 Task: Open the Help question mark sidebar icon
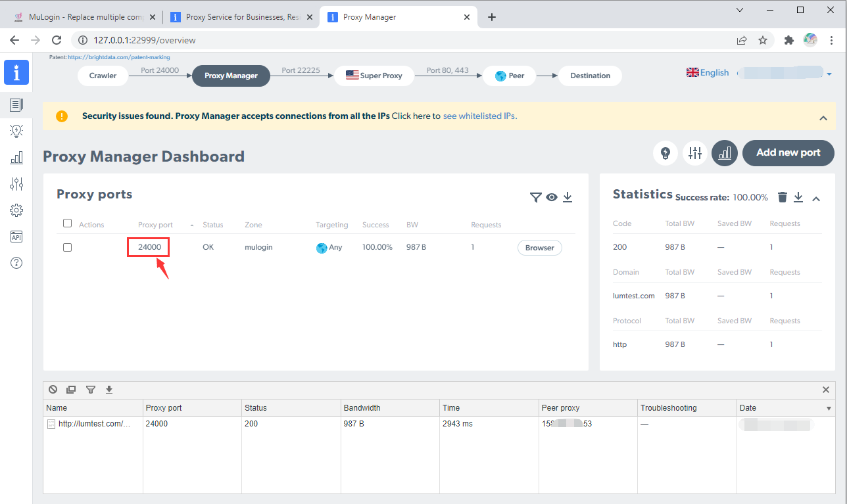click(x=16, y=262)
